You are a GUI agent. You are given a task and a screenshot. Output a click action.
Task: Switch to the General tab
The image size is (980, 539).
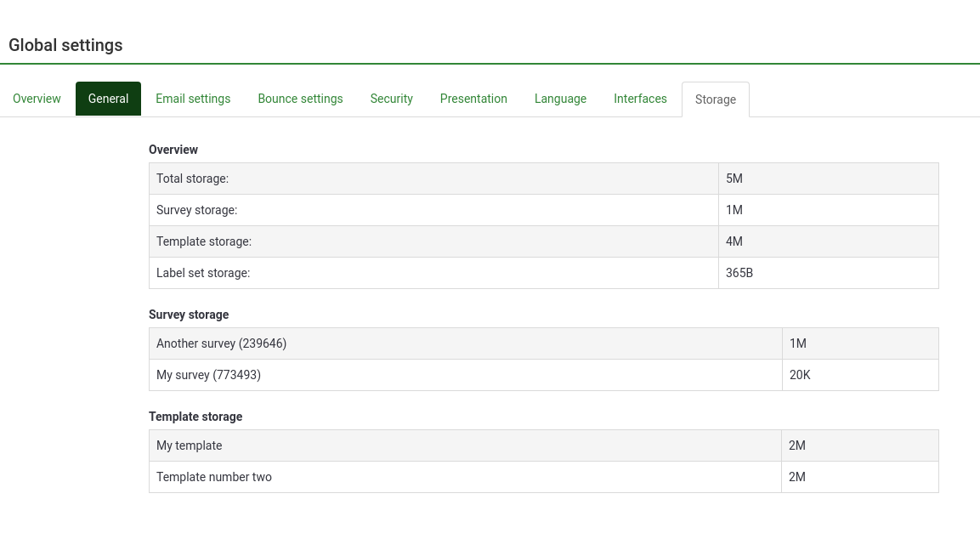[x=108, y=99]
